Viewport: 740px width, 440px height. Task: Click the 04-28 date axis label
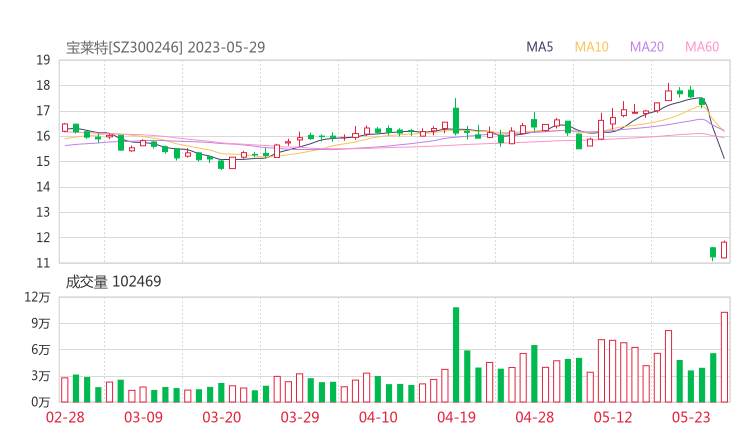point(535,417)
